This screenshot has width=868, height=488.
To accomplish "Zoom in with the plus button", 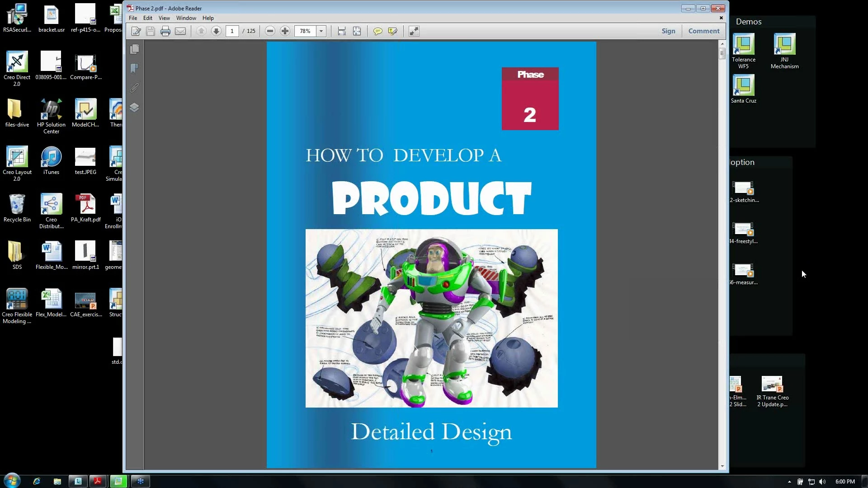I will pos(285,31).
